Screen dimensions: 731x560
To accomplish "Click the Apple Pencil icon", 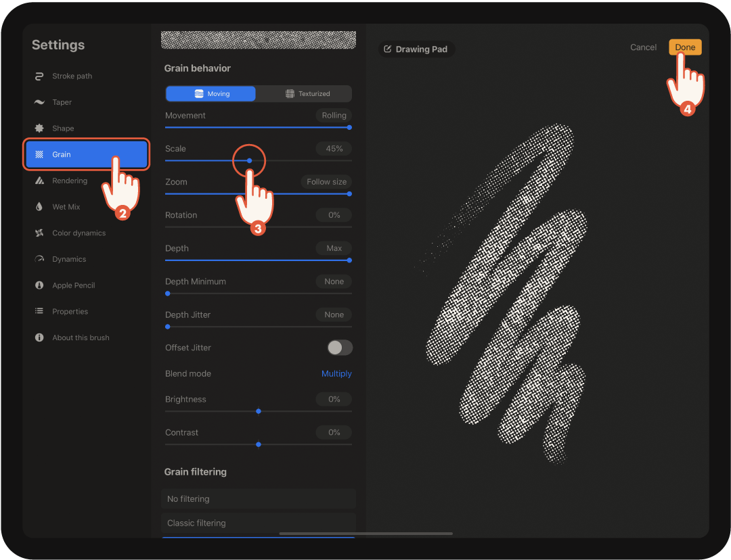I will click(x=39, y=285).
